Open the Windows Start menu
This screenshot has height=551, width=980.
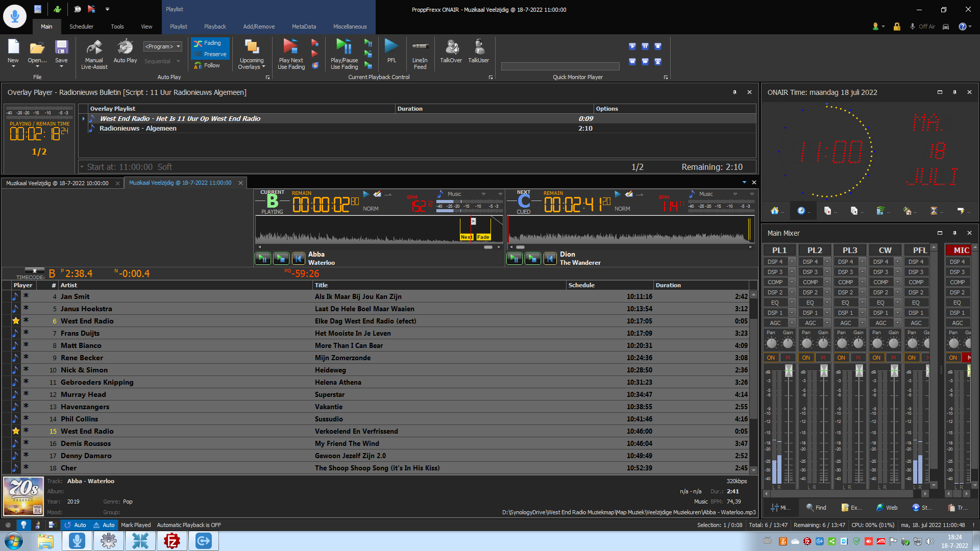pos(14,541)
